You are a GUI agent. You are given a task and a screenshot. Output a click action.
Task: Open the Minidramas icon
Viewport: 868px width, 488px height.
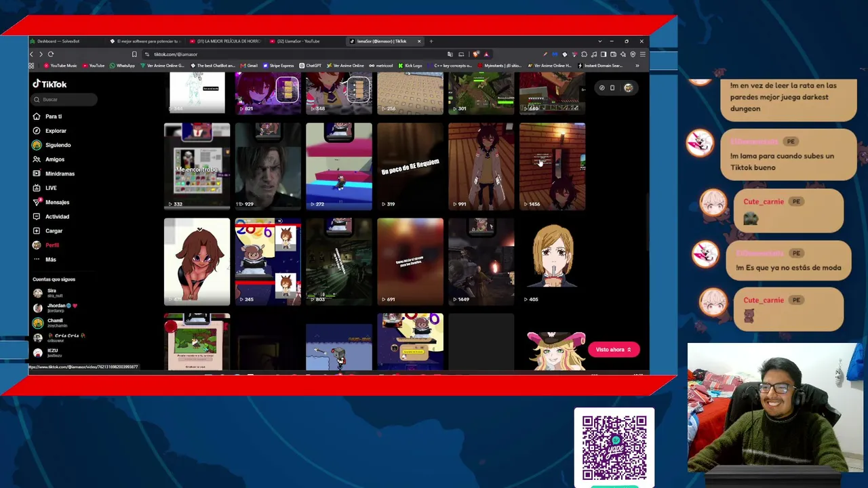37,174
